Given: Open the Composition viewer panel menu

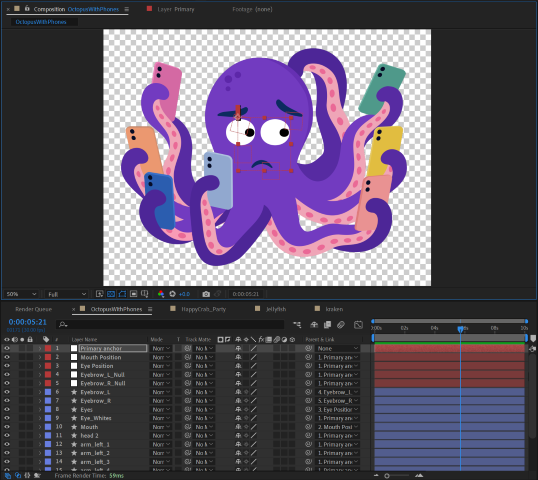Looking at the screenshot, I should point(127,9).
